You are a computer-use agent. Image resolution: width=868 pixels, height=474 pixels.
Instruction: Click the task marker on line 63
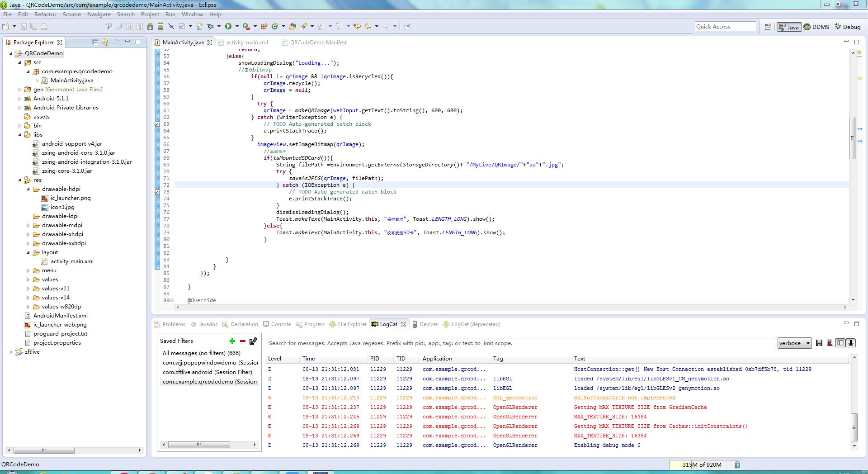[157, 124]
